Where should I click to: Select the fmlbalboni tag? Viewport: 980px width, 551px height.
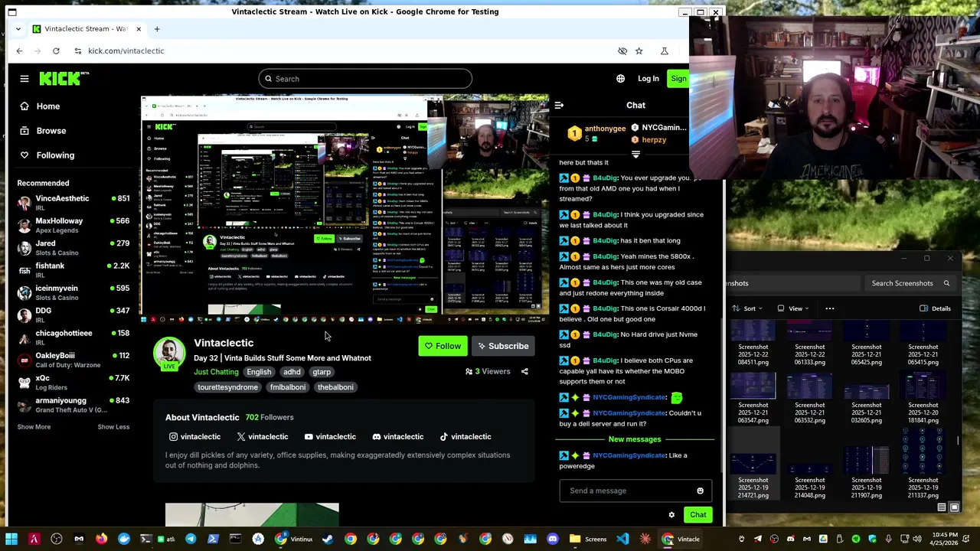288,387
